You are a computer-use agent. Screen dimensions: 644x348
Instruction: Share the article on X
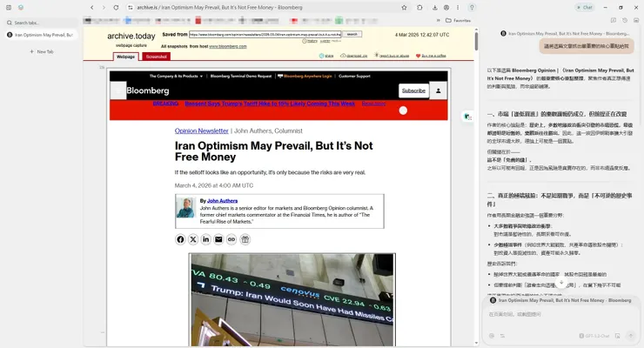pyautogui.click(x=193, y=239)
